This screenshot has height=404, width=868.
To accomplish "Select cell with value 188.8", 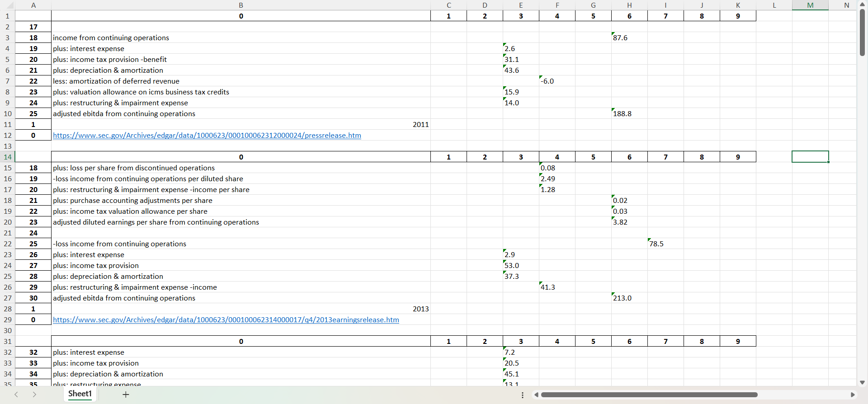I will pos(629,113).
